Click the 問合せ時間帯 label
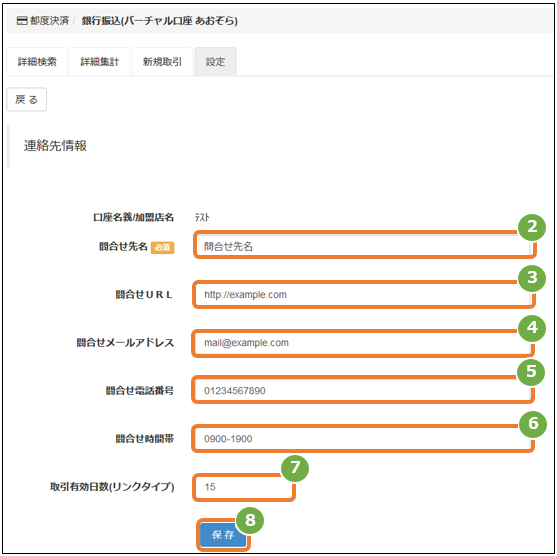This screenshot has height=556, width=557. coord(145,439)
